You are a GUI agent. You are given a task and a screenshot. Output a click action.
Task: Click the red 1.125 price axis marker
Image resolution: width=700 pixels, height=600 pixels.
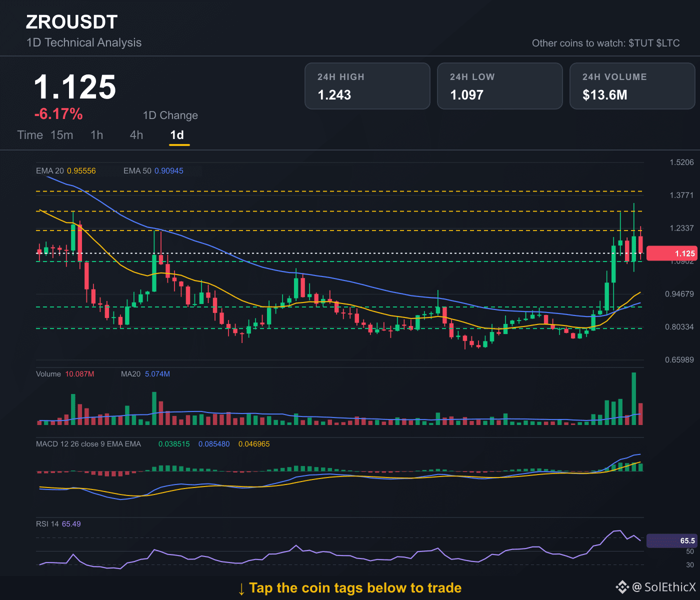671,253
